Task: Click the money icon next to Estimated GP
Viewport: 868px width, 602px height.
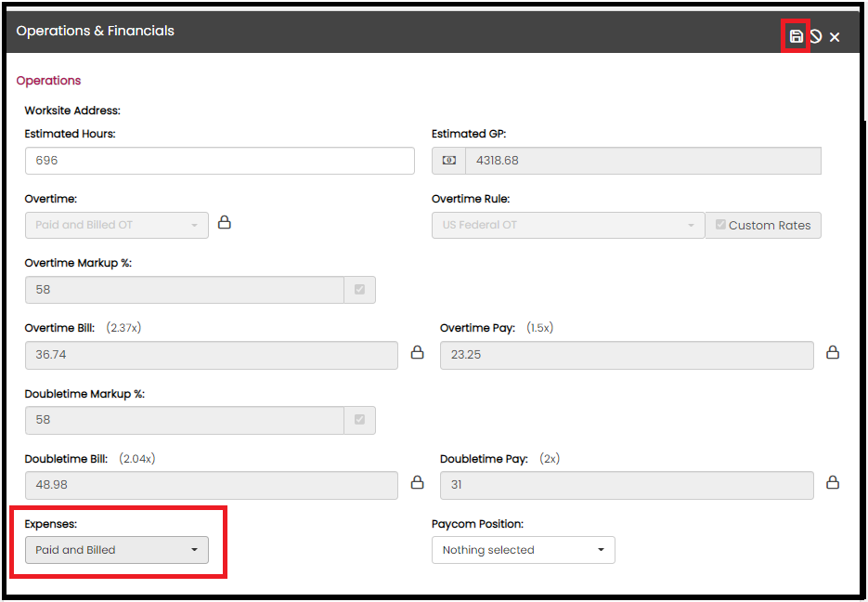Action: coord(449,161)
